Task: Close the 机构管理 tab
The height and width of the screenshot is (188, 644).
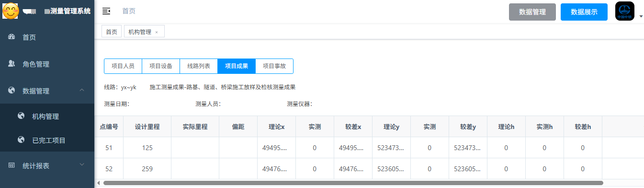Action: [x=157, y=32]
